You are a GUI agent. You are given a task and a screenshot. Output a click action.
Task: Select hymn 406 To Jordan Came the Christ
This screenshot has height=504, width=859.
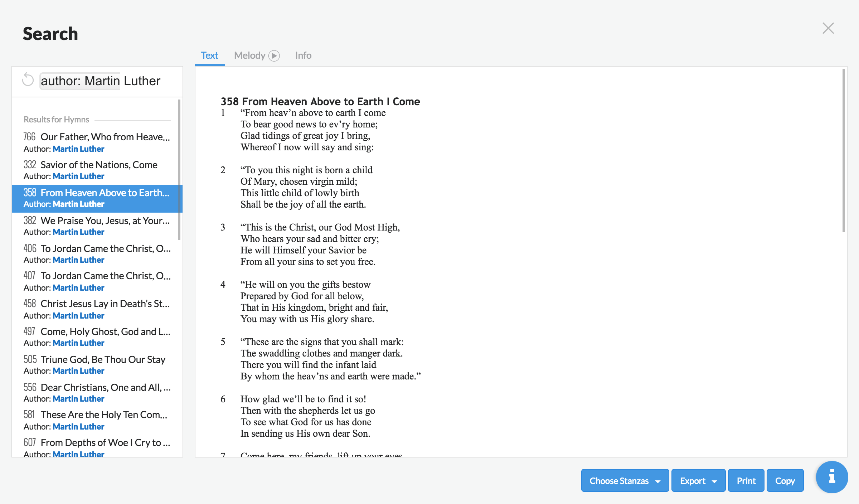(97, 254)
